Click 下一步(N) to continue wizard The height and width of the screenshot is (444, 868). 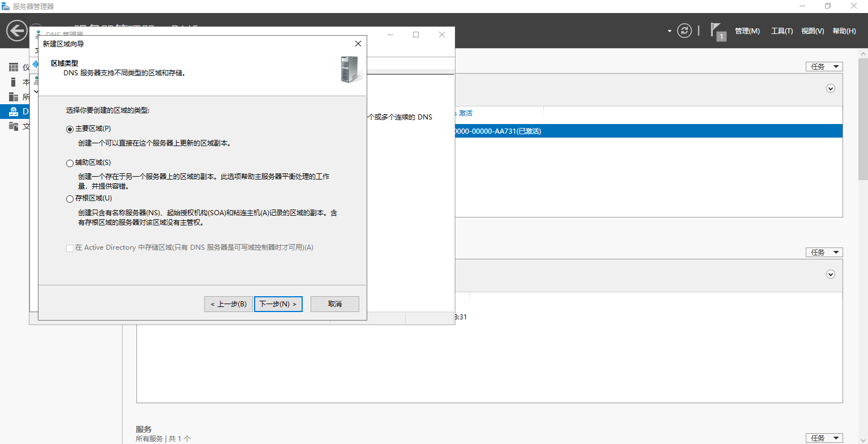point(278,304)
